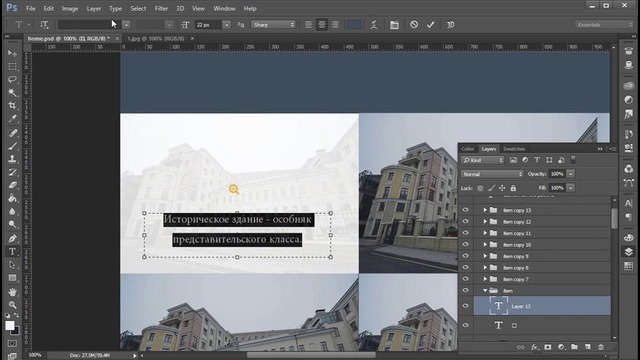Left align the text
This screenshot has height=360, width=640.
click(309, 25)
